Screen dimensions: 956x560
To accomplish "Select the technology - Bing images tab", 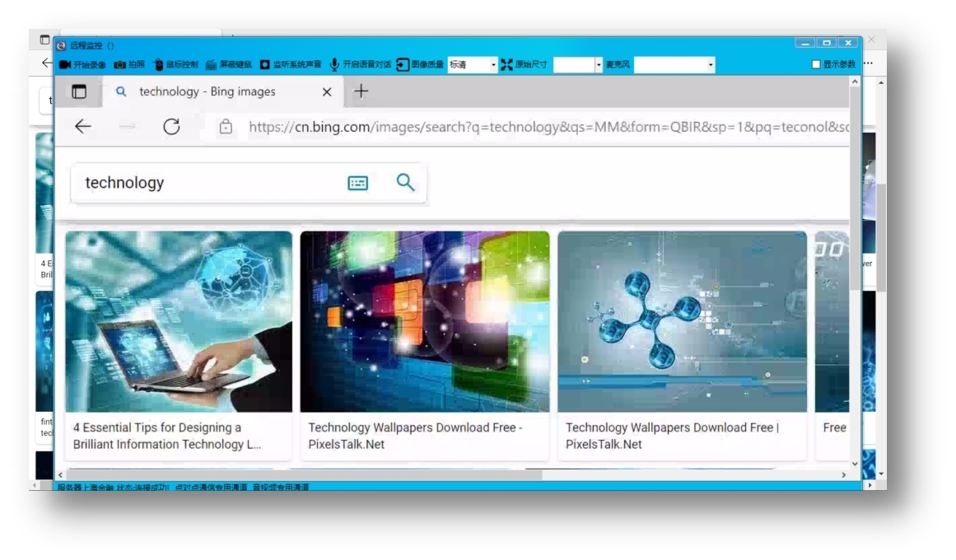I will pos(206,91).
